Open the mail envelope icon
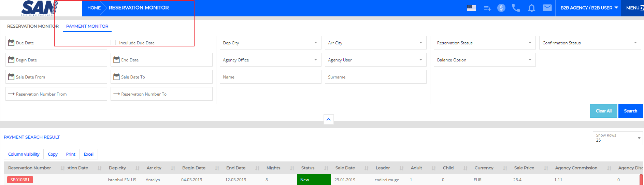 point(547,8)
